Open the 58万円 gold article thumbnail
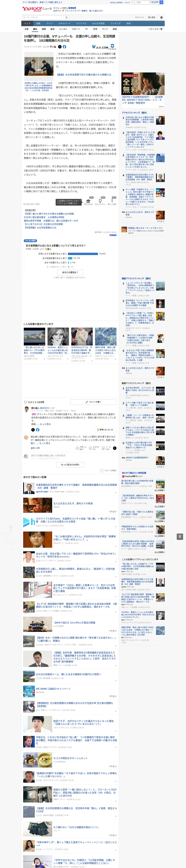The width and height of the screenshot is (186, 868). [82, 336]
